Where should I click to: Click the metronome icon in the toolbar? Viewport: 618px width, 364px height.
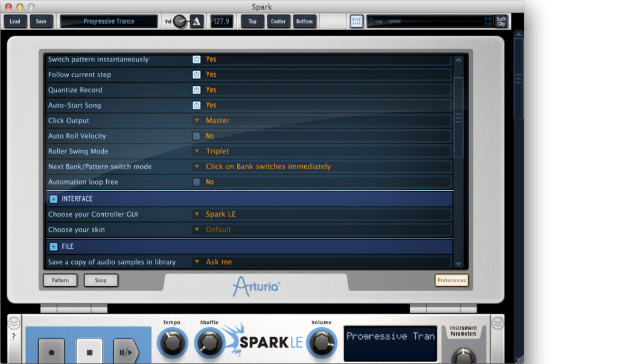coord(197,21)
